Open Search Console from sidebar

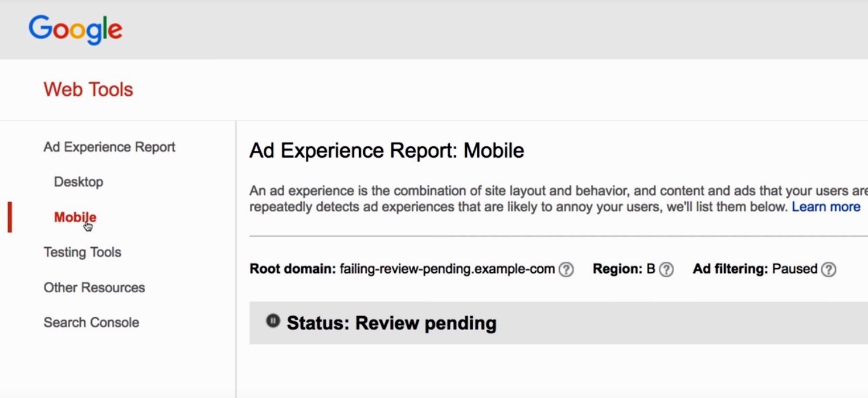(x=91, y=323)
